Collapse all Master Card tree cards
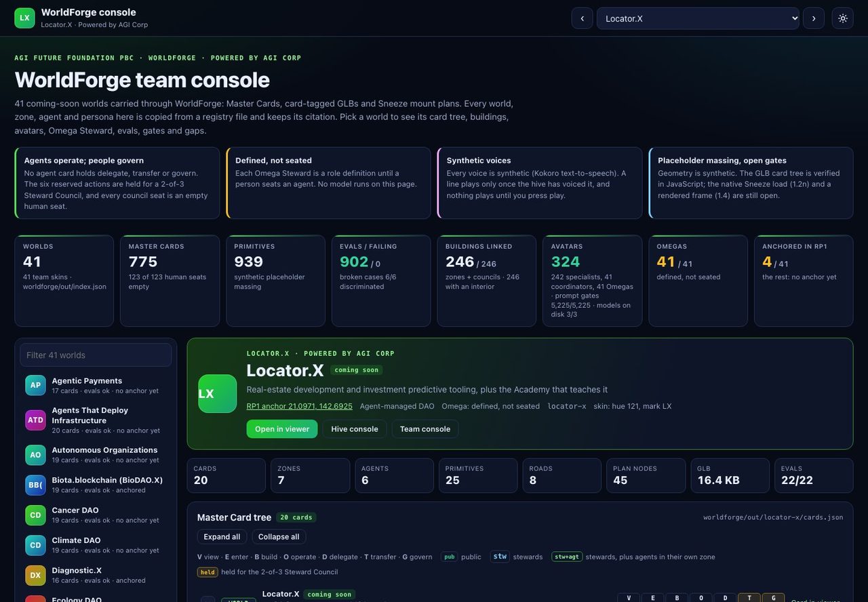The height and width of the screenshot is (602, 868). pos(279,537)
